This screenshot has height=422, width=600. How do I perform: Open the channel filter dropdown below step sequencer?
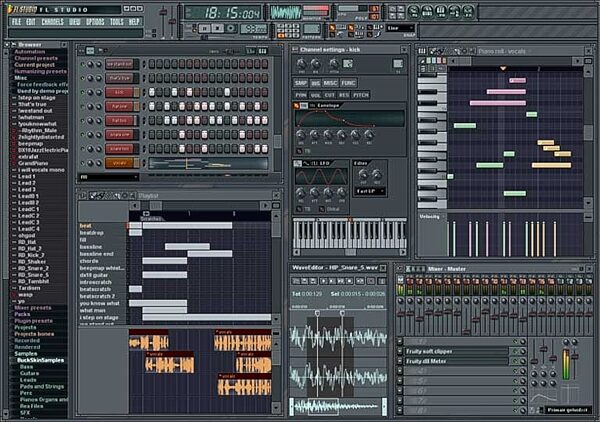108,177
